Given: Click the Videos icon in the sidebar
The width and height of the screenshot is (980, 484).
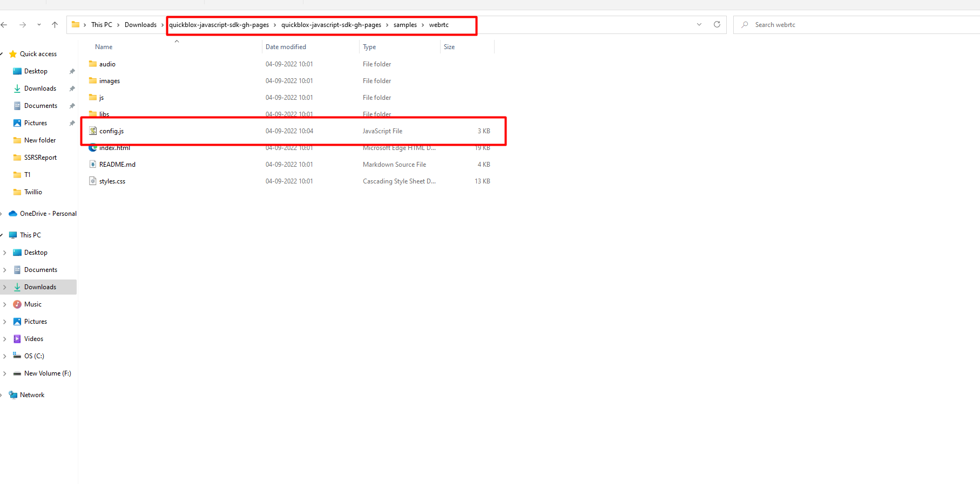Looking at the screenshot, I should pos(17,339).
